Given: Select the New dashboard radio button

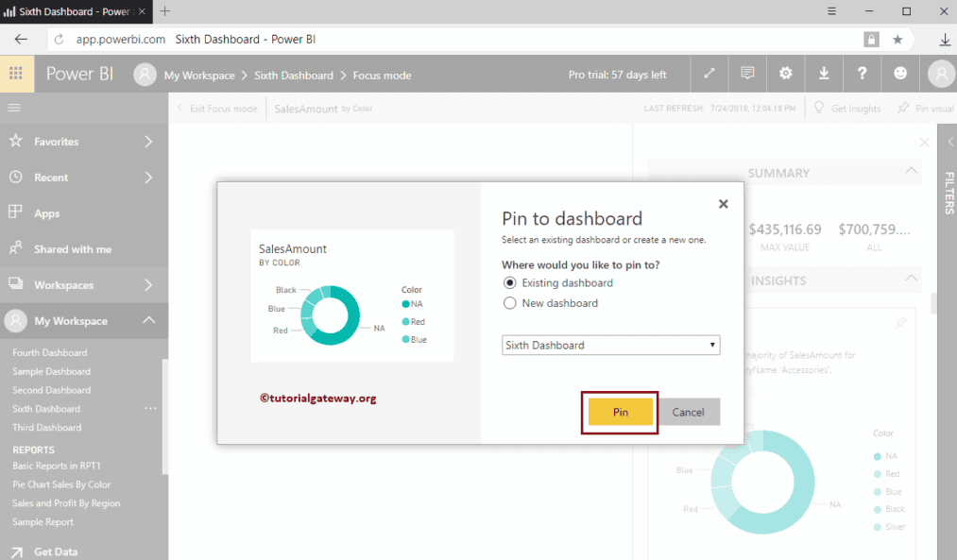Looking at the screenshot, I should [x=509, y=303].
